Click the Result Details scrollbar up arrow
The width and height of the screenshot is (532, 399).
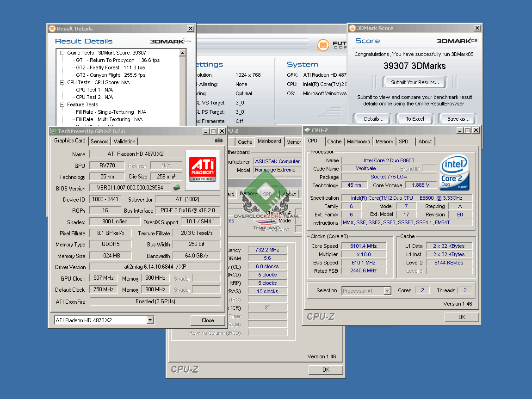click(x=183, y=53)
